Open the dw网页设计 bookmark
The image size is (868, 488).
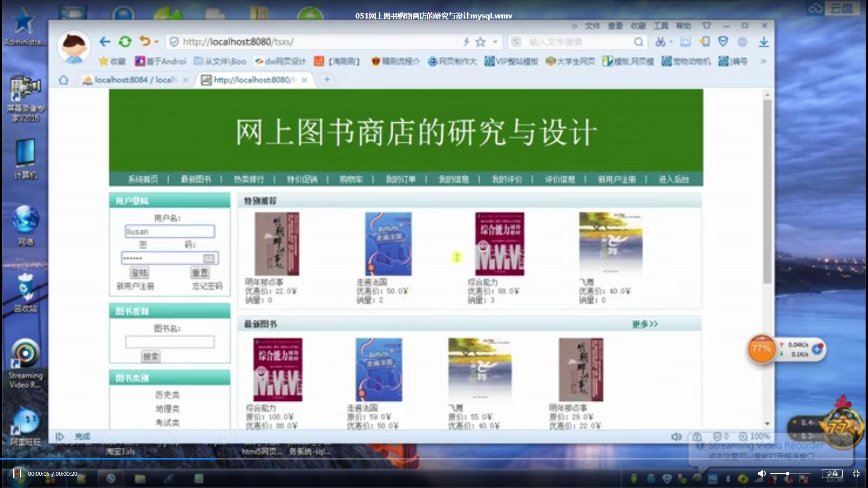[280, 61]
